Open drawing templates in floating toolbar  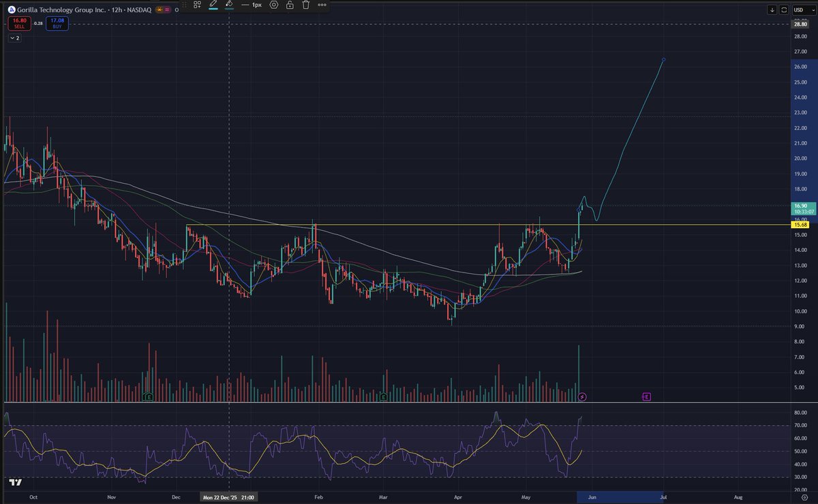pyautogui.click(x=197, y=4)
